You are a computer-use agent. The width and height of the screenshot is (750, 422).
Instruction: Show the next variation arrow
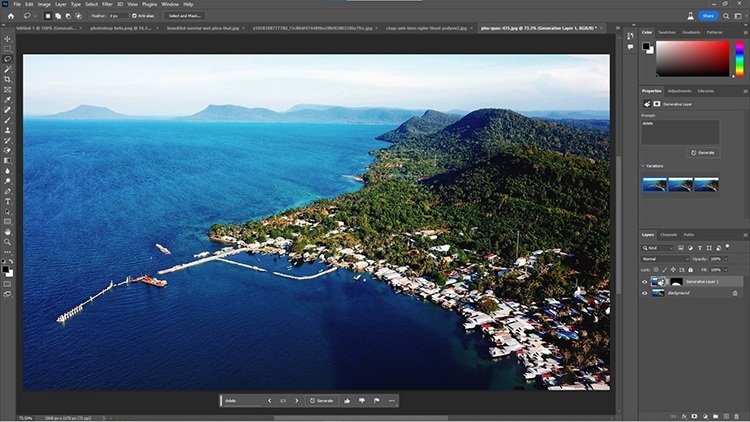297,401
